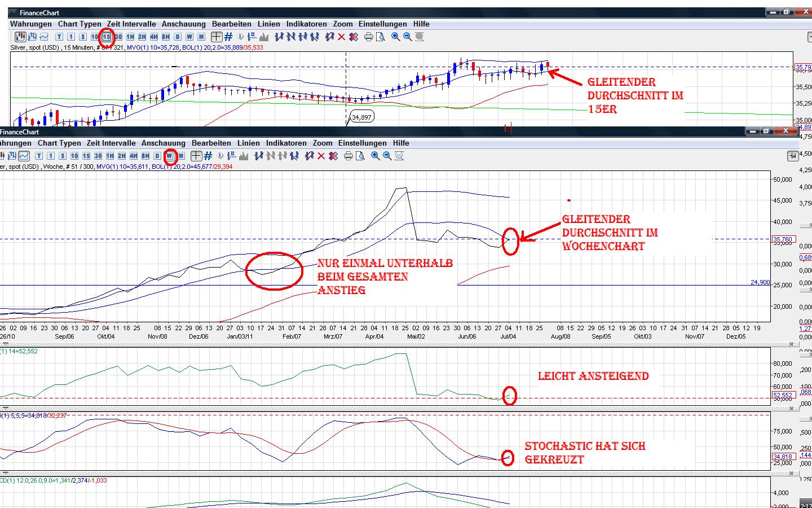
Task: Select 8H interval in 15-minute window
Action: 166,37
